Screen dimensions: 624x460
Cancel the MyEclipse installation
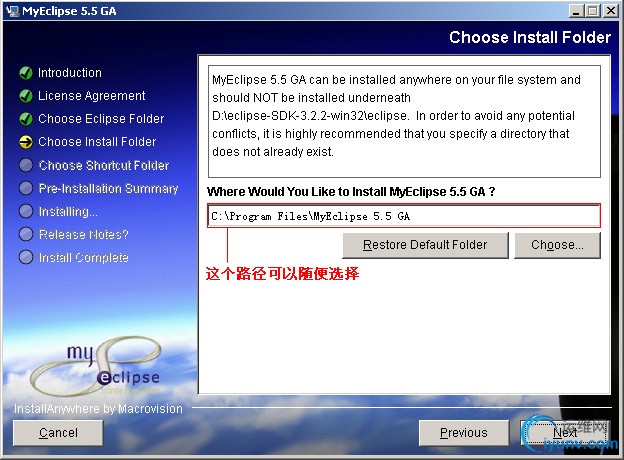coord(58,433)
